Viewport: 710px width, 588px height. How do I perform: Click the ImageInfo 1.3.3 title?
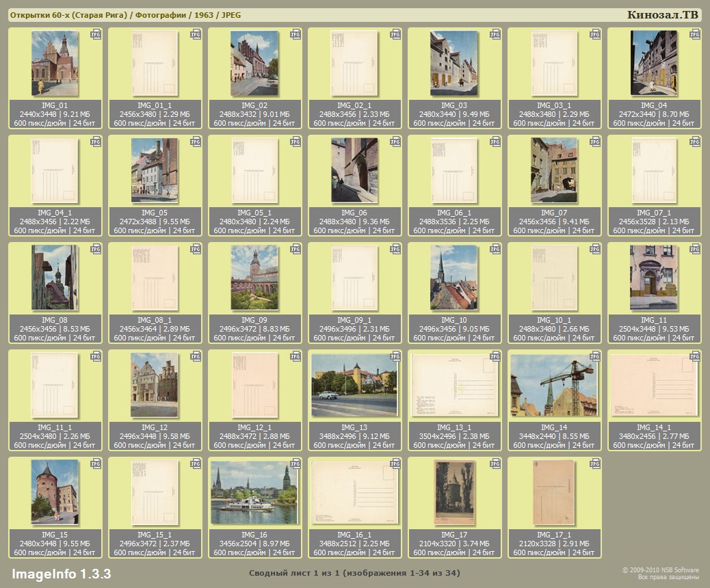tap(61, 573)
